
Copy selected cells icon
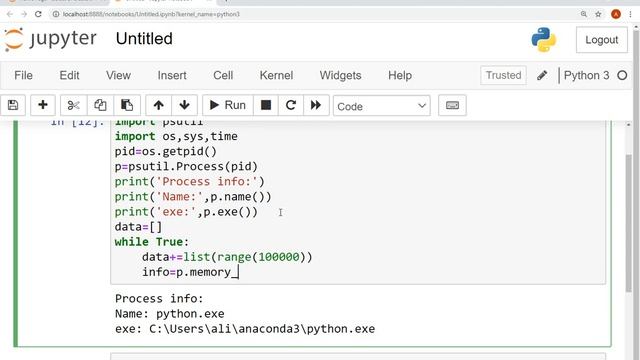click(100, 105)
